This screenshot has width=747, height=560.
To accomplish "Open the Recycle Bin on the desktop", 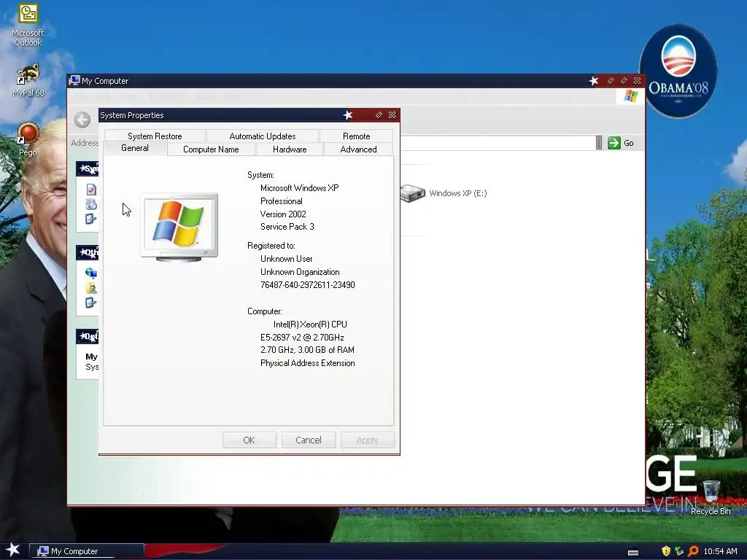I will 711,497.
